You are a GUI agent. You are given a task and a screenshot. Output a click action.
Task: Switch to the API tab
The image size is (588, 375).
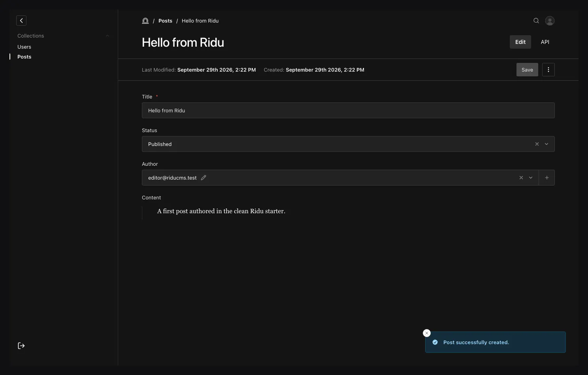tap(545, 42)
